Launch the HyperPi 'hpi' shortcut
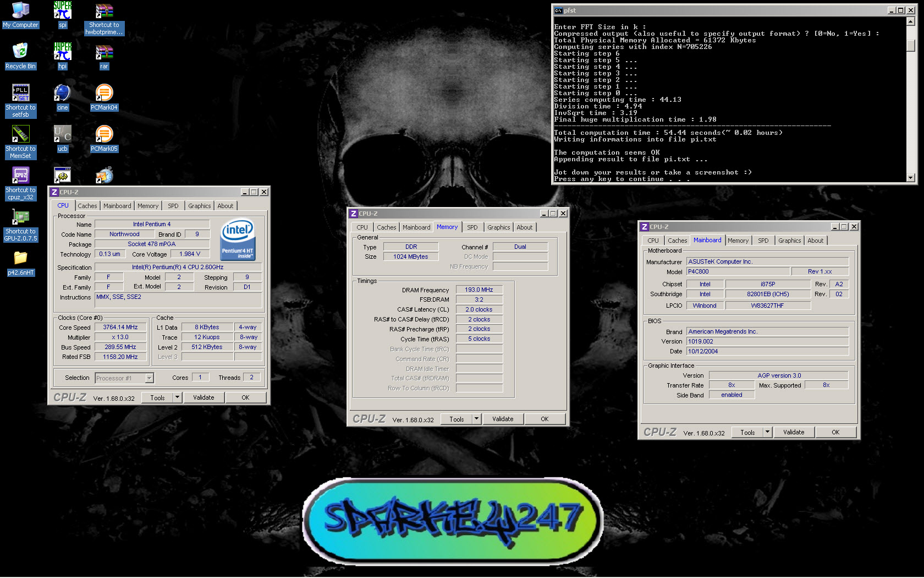Image resolution: width=924 pixels, height=578 pixels. pyautogui.click(x=62, y=56)
